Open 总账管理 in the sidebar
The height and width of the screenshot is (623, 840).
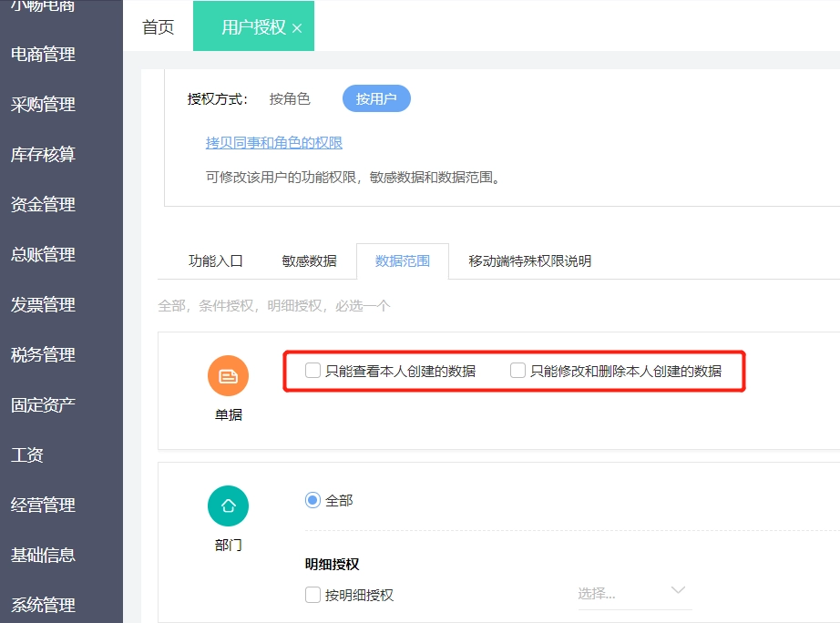(43, 254)
